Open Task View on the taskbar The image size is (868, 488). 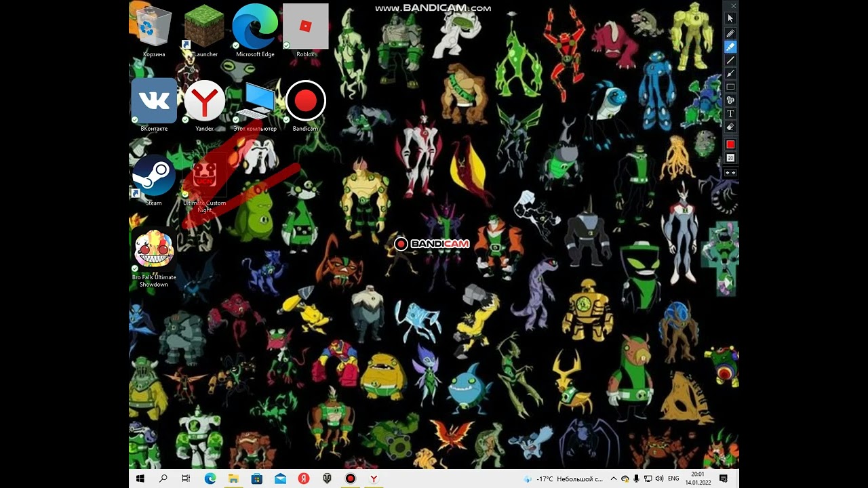point(186,479)
